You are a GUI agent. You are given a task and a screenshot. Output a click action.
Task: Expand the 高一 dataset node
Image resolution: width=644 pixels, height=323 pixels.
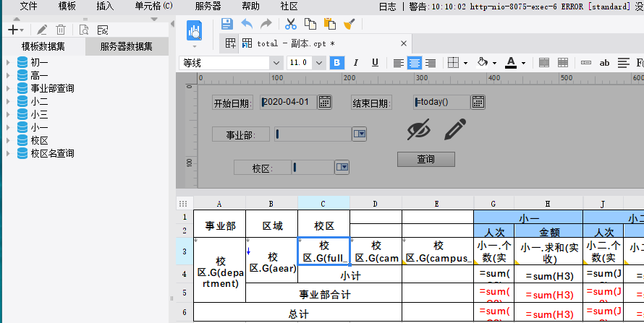[x=8, y=75]
